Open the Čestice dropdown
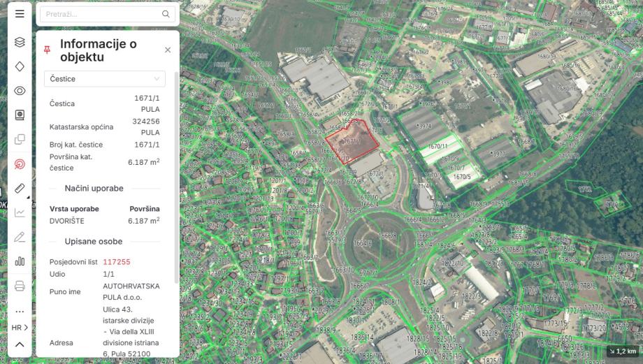 tap(105, 79)
